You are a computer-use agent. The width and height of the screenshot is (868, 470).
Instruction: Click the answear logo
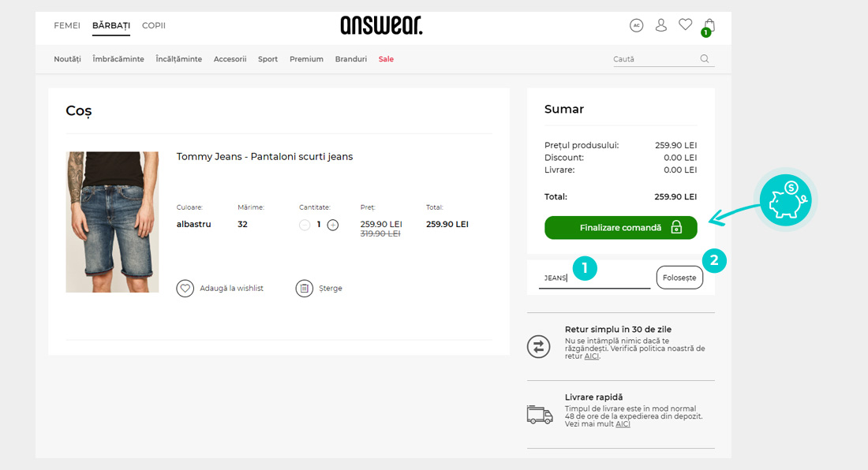tap(381, 25)
